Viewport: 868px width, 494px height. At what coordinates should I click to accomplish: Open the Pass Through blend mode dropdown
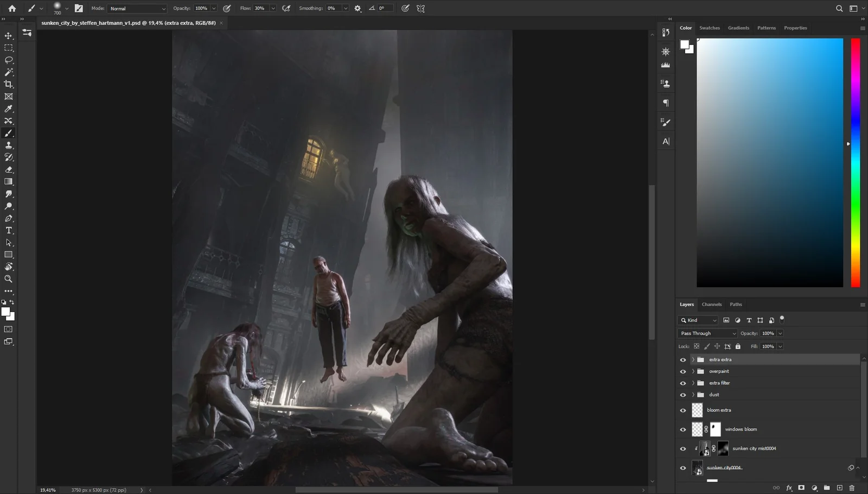(x=707, y=333)
